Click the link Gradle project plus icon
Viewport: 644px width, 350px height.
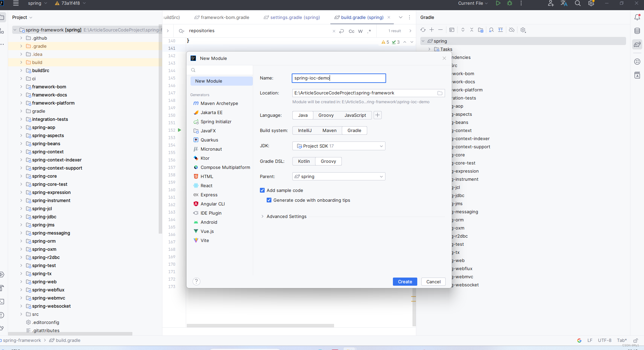[432, 30]
